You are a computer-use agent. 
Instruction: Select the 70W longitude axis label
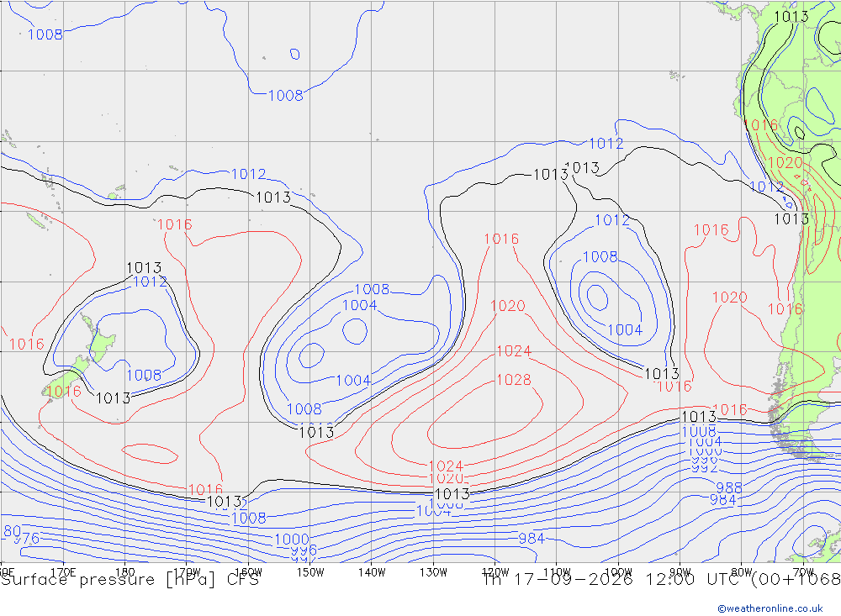point(803,572)
